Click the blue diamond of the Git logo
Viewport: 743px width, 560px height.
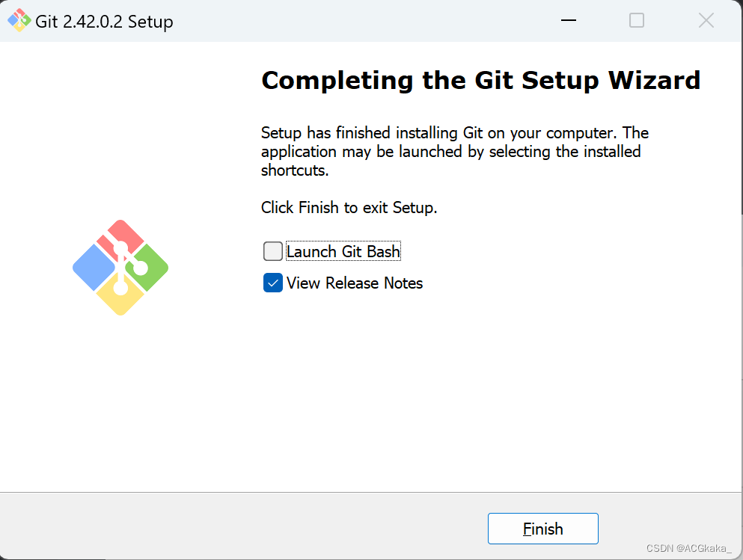(90, 267)
